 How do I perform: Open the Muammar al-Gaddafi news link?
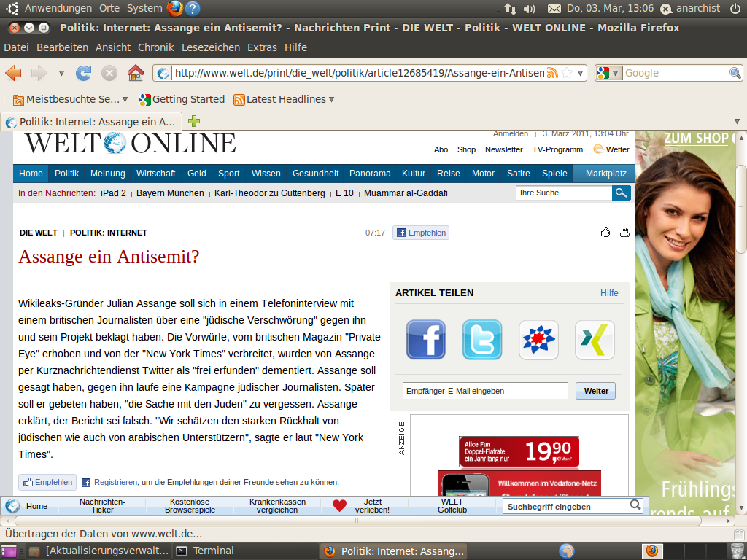pos(406,192)
